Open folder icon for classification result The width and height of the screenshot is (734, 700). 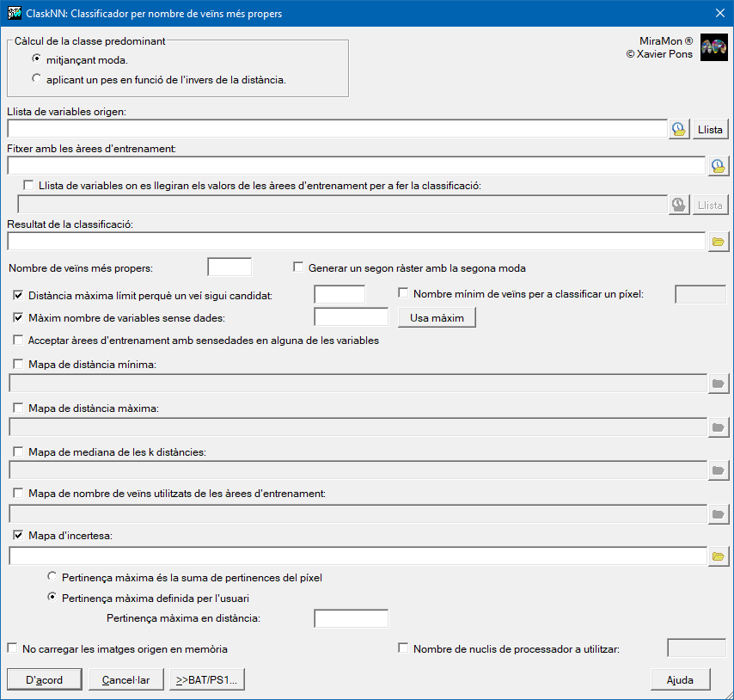(718, 242)
